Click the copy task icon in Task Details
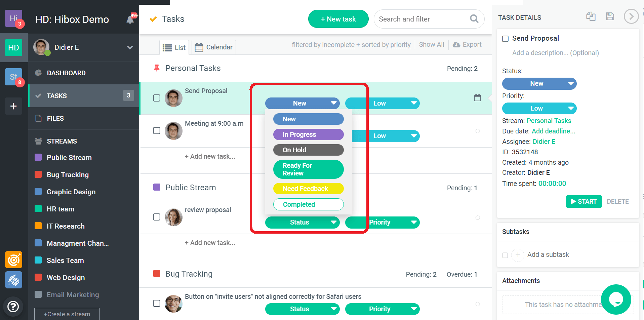 [x=591, y=16]
